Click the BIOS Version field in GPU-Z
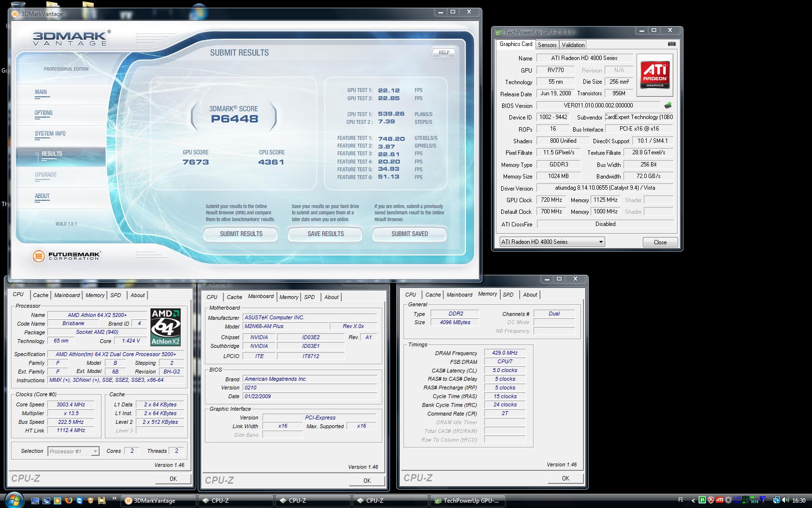812x508 pixels. pyautogui.click(x=598, y=105)
